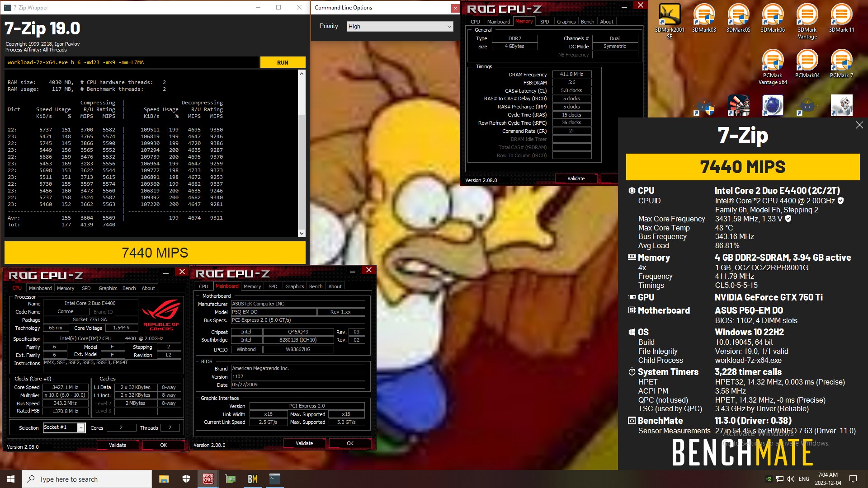Screen dimensions: 868x488
Task: Open CPU tab in the Mainboard CPU-Z window
Action: coord(203,286)
